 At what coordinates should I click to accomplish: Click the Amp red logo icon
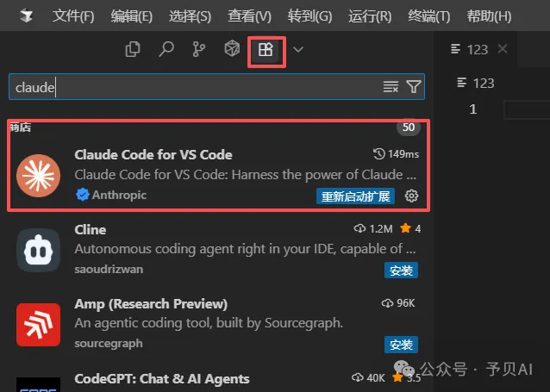tap(38, 325)
